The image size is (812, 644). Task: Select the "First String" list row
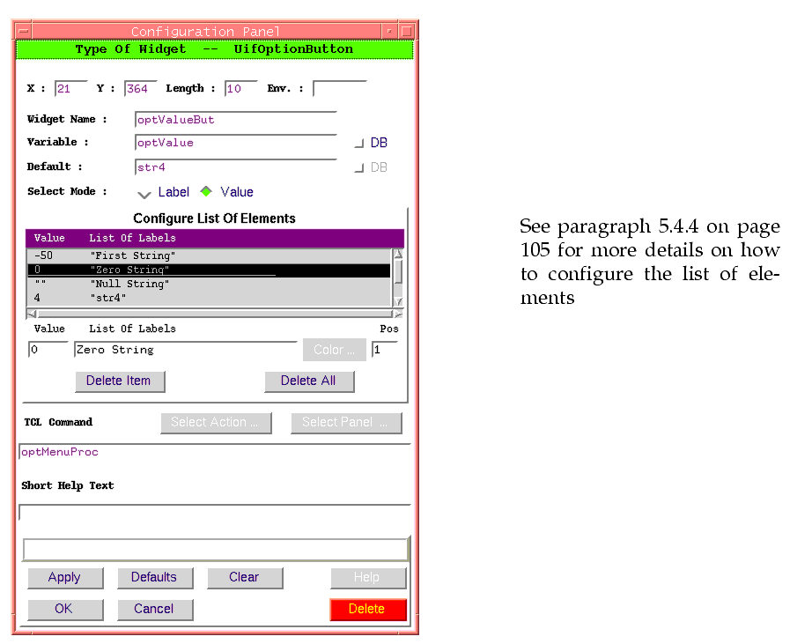tap(132, 255)
